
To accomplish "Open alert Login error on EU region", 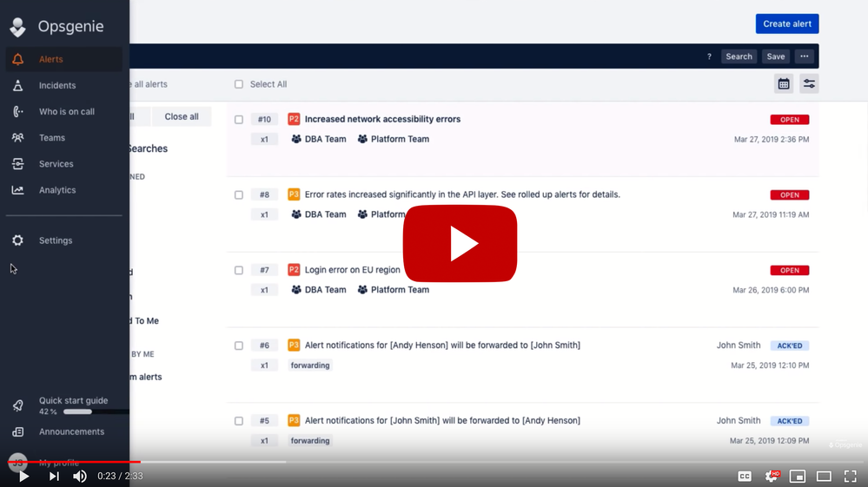I will (352, 270).
